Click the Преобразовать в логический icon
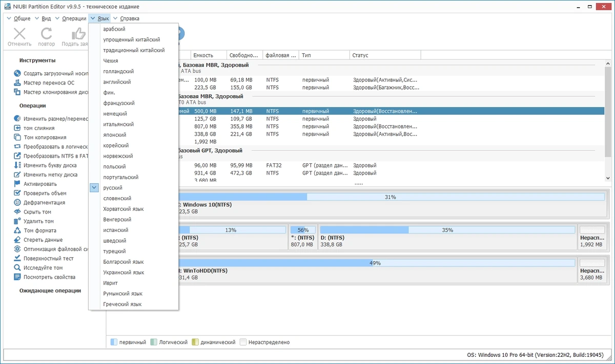615x364 pixels. point(17,146)
